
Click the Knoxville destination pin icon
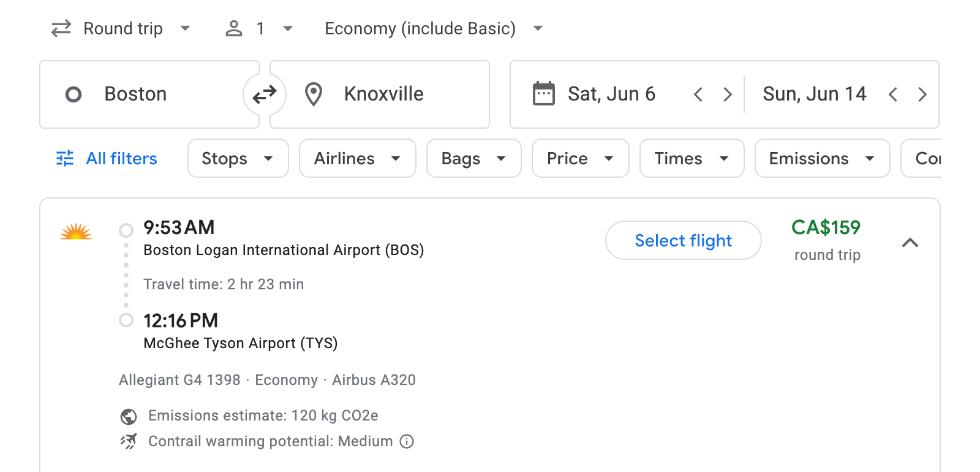tap(314, 94)
